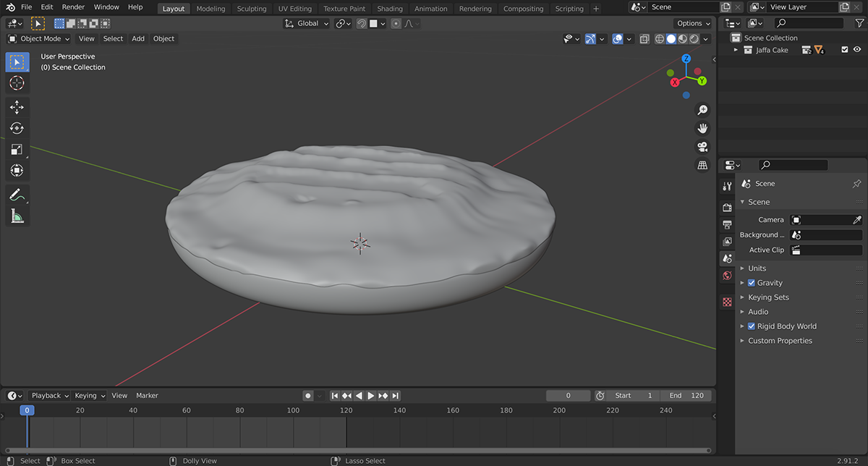The height and width of the screenshot is (466, 868).
Task: Switch to solid shading mode
Action: 671,39
